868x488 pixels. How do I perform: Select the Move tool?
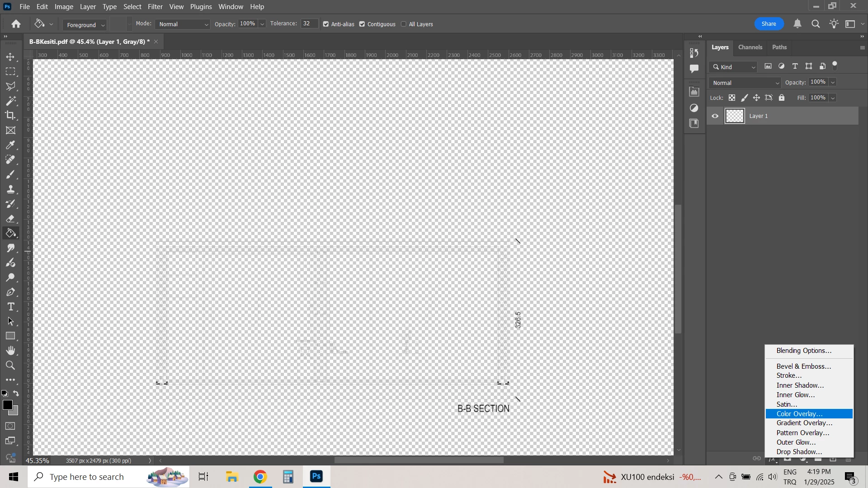[x=10, y=57]
